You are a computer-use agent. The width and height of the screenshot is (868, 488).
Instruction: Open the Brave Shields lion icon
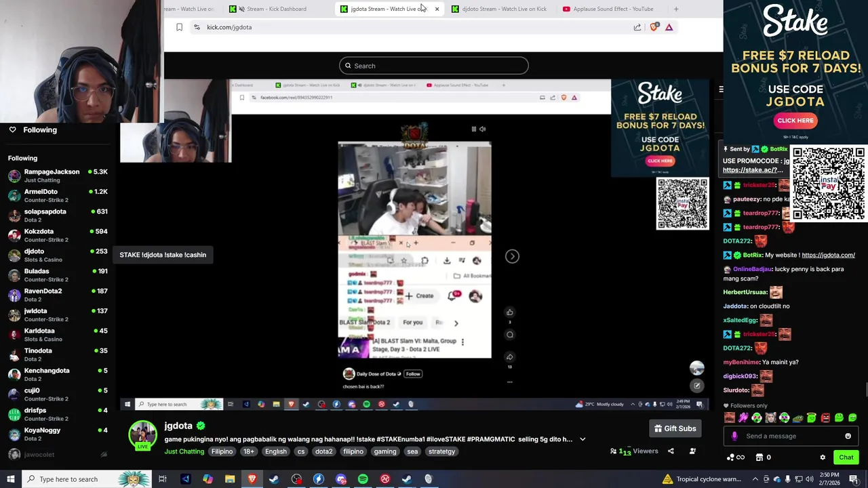(x=654, y=27)
